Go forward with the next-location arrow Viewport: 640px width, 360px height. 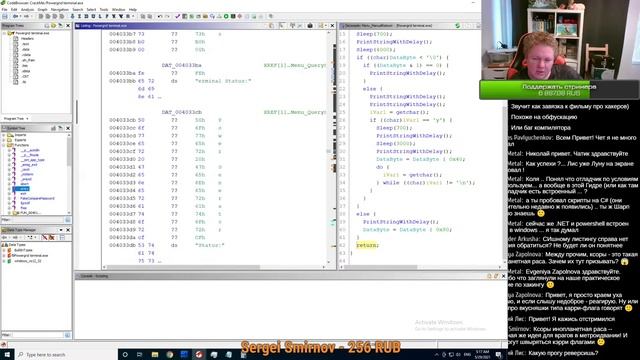26,16
